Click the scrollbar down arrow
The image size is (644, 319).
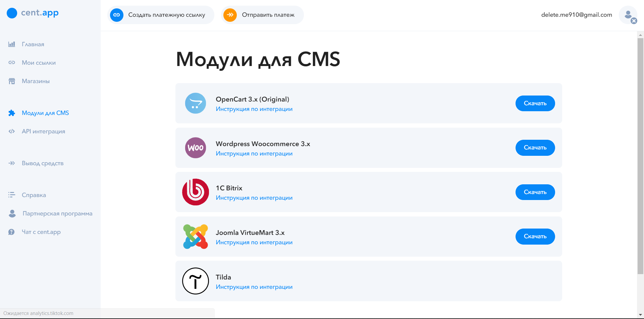640,315
